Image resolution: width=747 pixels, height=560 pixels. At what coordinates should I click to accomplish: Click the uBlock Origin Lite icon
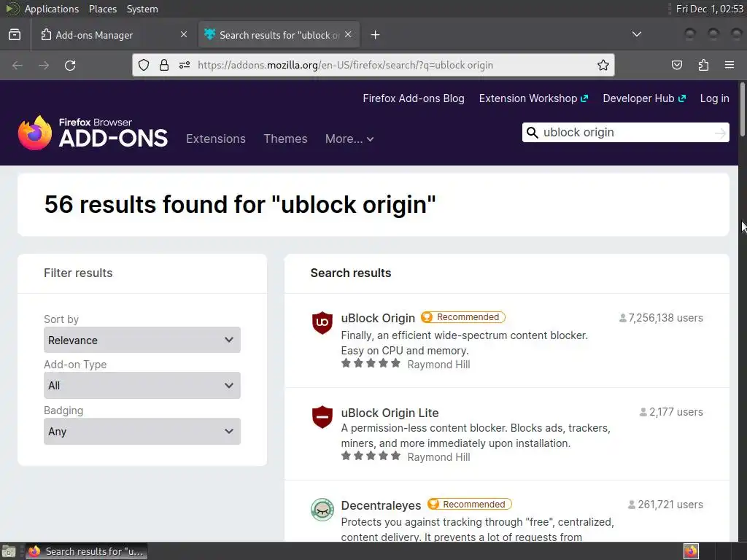click(322, 417)
